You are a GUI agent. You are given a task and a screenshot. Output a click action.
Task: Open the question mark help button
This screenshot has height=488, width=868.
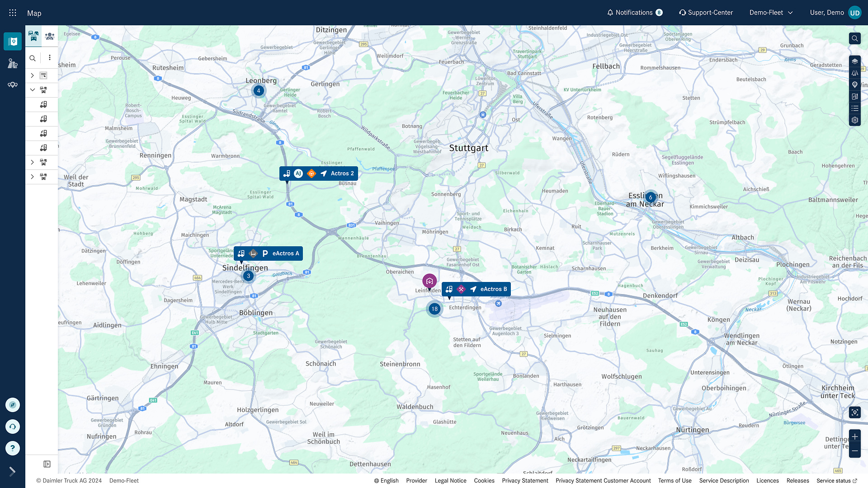pos(13,448)
